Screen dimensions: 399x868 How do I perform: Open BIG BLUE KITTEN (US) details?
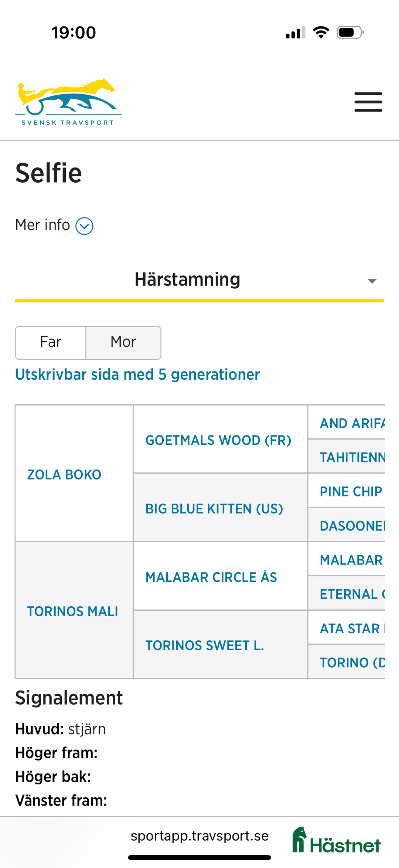point(214,509)
